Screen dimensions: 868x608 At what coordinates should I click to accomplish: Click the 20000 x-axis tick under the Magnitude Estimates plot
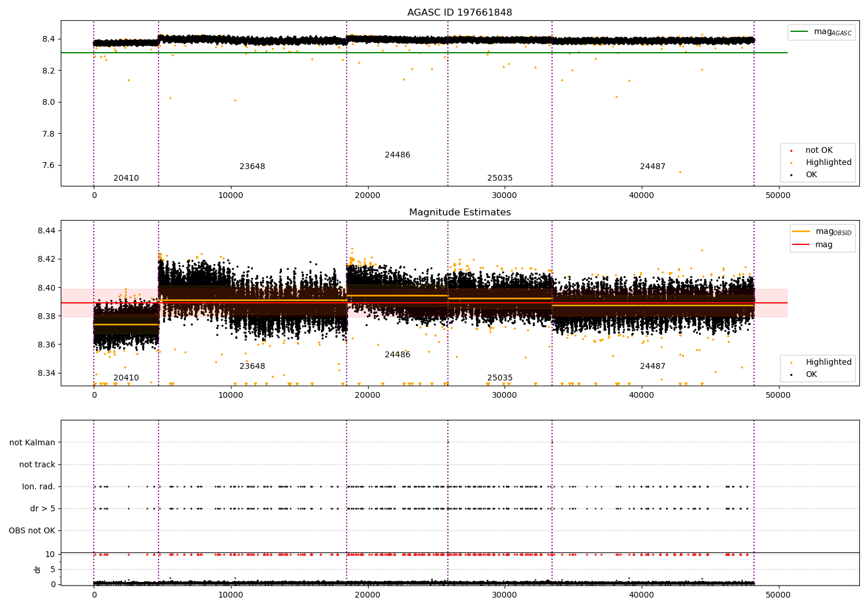pos(367,395)
